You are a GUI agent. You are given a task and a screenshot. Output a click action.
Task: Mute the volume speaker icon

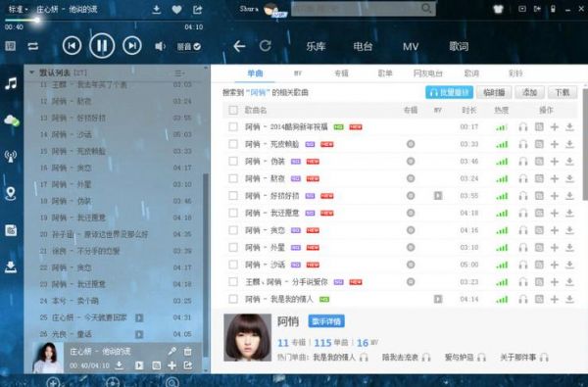160,46
